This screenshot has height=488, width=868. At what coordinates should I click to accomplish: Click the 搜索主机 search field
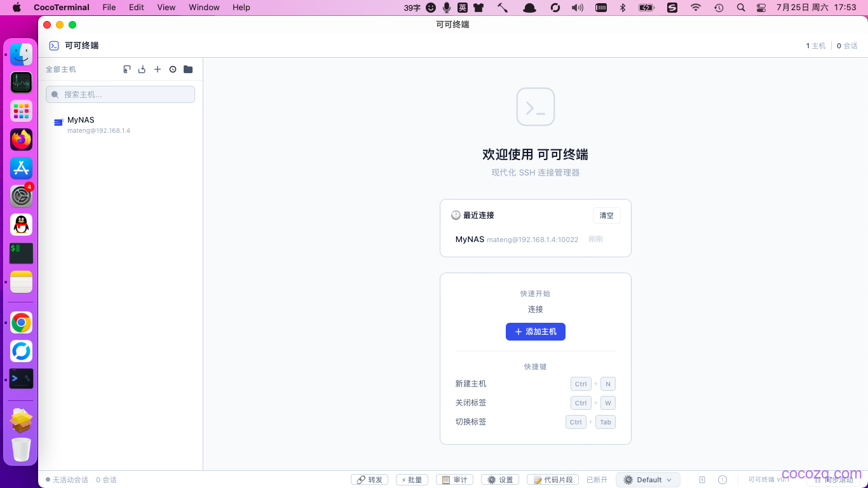tap(120, 94)
